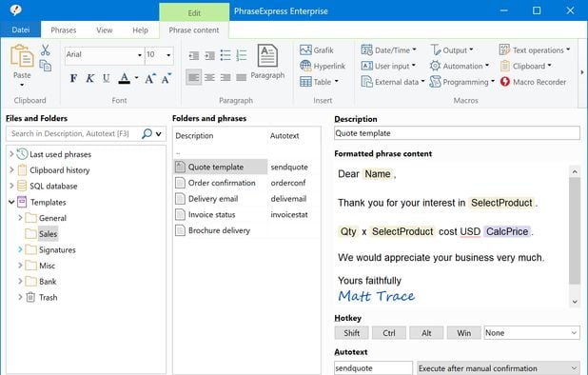Image resolution: width=588 pixels, height=375 pixels.
Task: Expand the General folder
Action: 20,218
